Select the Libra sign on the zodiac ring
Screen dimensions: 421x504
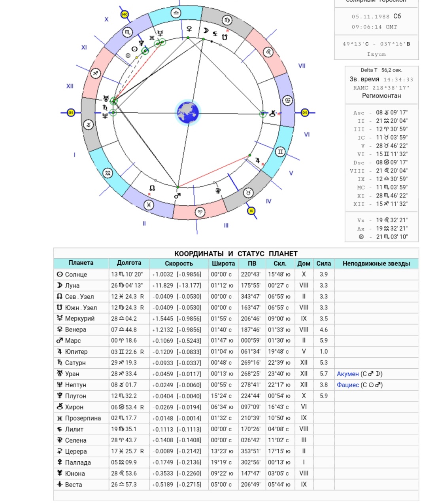[x=176, y=13]
